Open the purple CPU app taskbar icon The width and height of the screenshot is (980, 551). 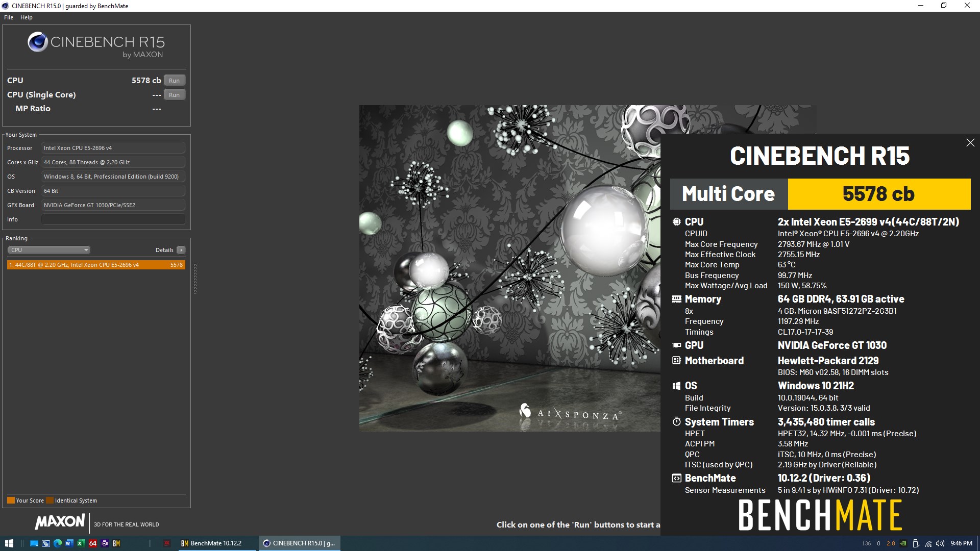click(105, 543)
